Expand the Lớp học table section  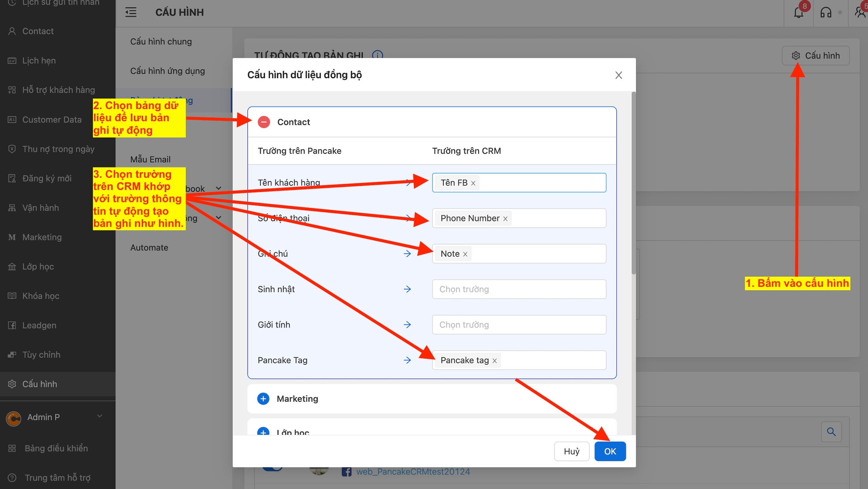click(x=263, y=431)
